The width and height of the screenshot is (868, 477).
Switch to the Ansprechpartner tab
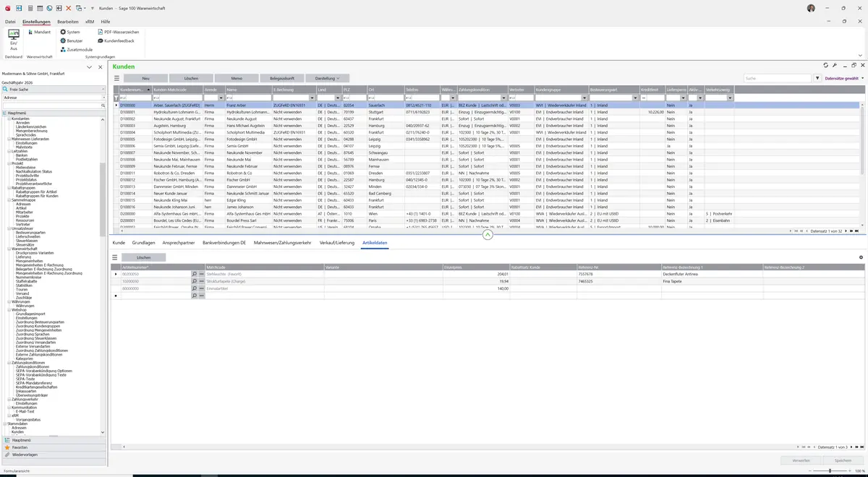(x=179, y=243)
